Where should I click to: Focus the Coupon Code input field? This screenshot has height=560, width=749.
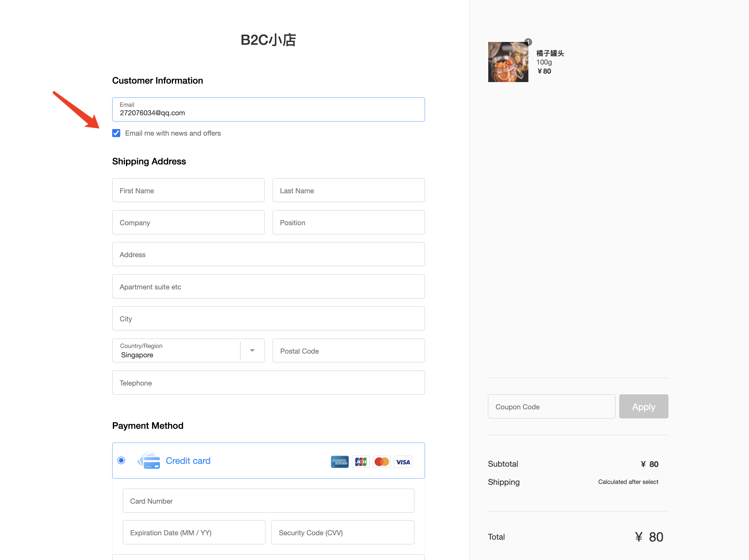pyautogui.click(x=551, y=407)
